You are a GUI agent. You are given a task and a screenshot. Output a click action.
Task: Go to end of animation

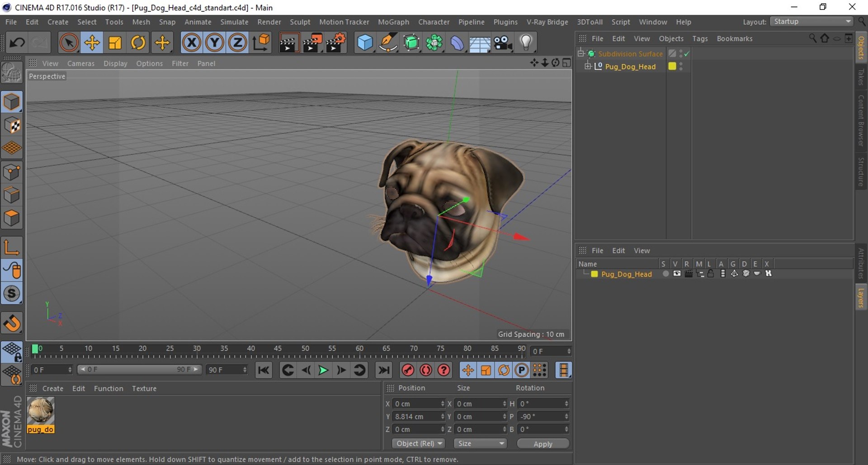pos(384,370)
